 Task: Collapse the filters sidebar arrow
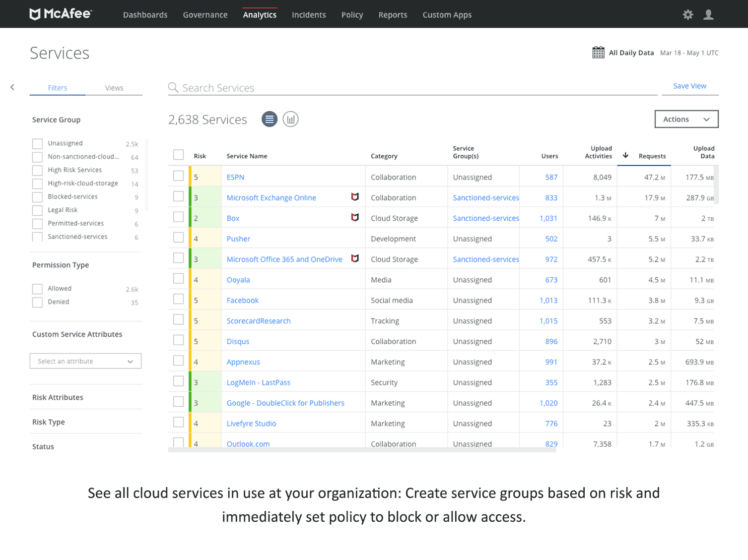pos(12,87)
